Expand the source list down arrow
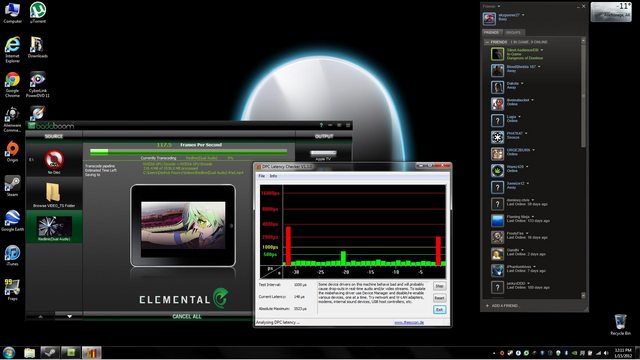 pos(69,316)
